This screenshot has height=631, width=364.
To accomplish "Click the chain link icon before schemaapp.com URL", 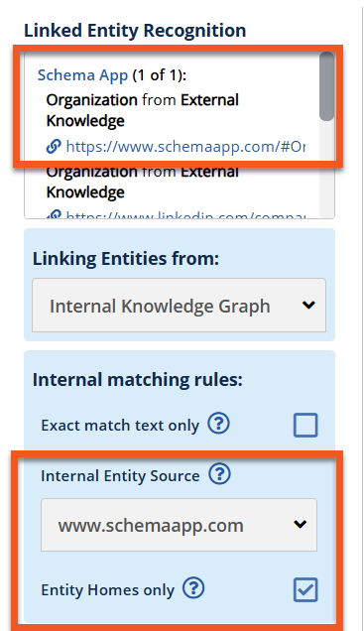I will tap(54, 146).
